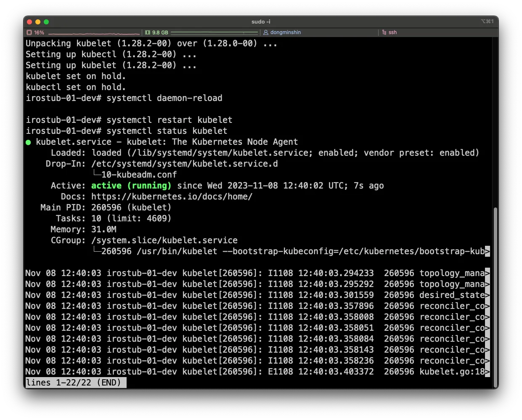Click the 9.8 GB memory readout
Viewport: 522px width, 420px height.
tap(160, 32)
